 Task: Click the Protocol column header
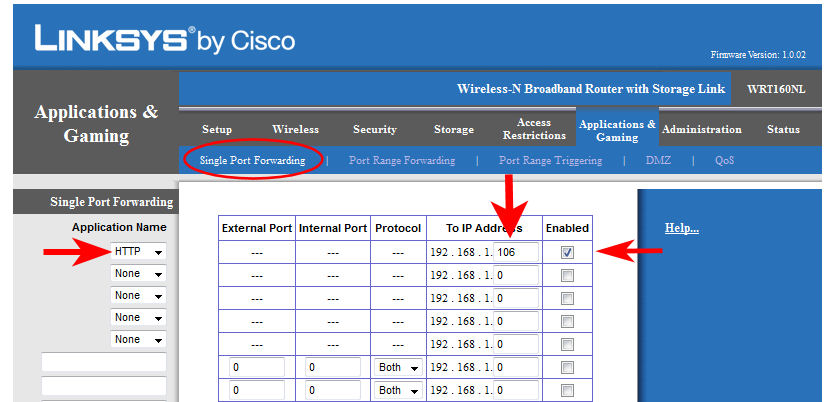pyautogui.click(x=398, y=228)
